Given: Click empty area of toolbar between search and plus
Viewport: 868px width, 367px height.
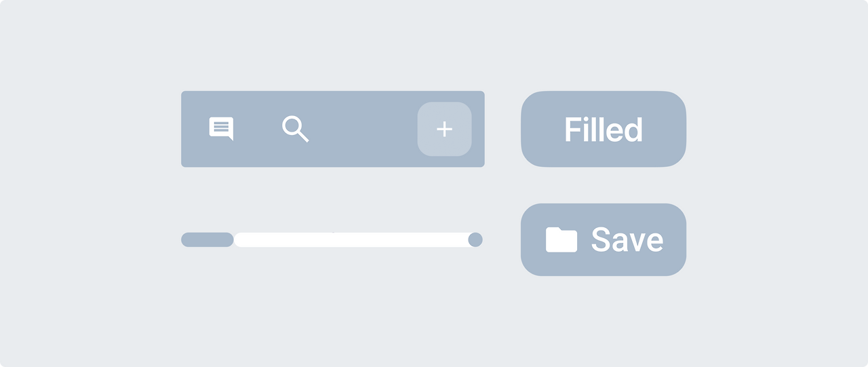Looking at the screenshot, I should pyautogui.click(x=363, y=129).
